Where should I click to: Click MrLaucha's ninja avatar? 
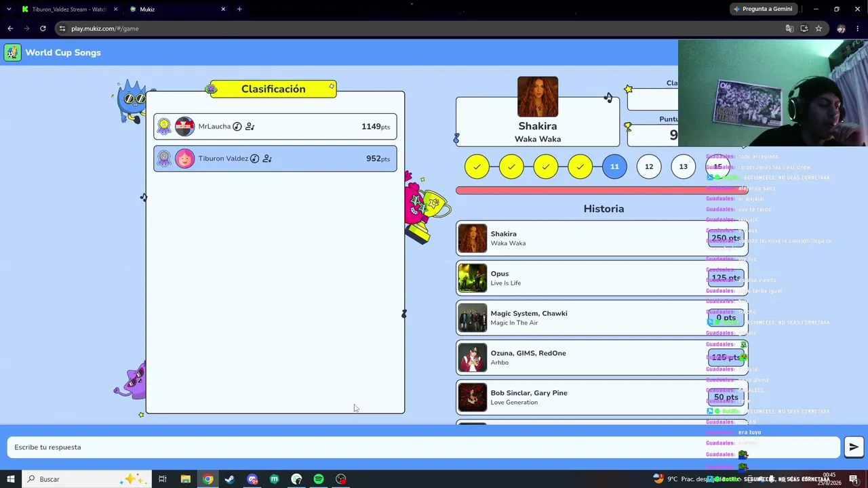(x=184, y=127)
